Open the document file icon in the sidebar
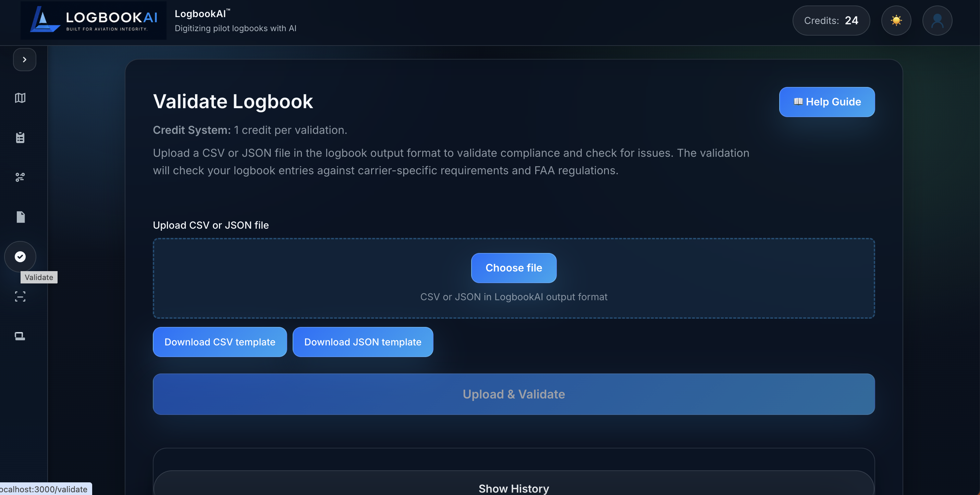 [x=20, y=217]
